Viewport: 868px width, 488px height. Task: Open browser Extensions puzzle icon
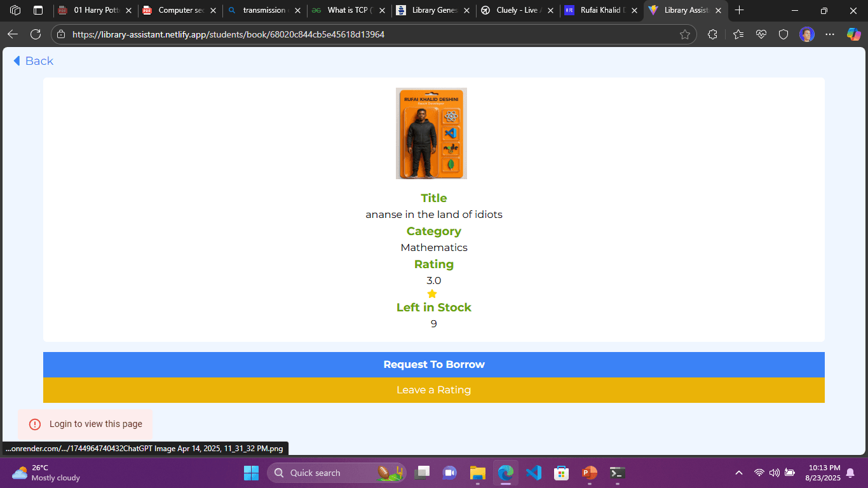pyautogui.click(x=712, y=34)
